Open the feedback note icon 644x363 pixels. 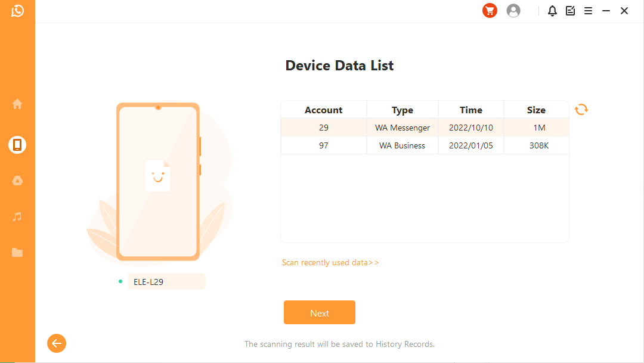(x=570, y=11)
